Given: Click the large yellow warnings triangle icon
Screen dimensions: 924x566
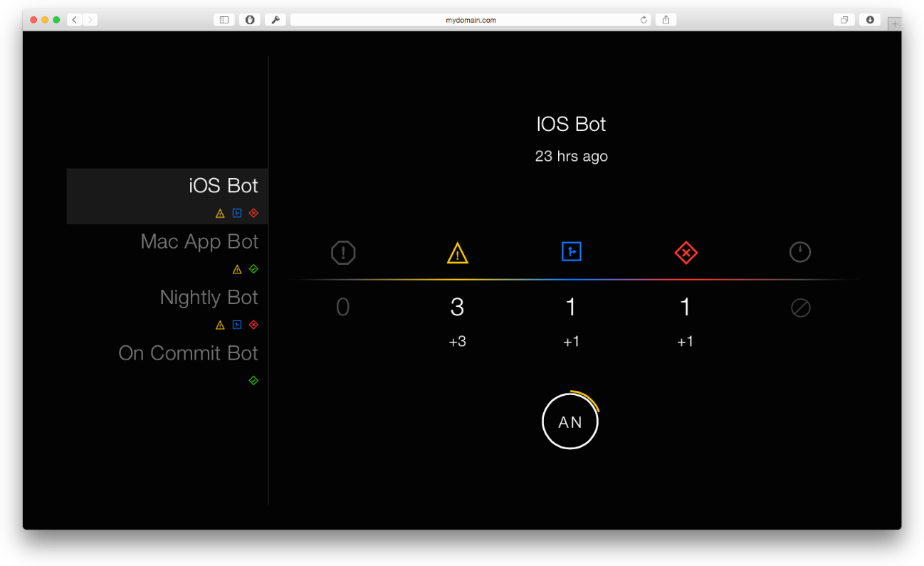Looking at the screenshot, I should 457,253.
